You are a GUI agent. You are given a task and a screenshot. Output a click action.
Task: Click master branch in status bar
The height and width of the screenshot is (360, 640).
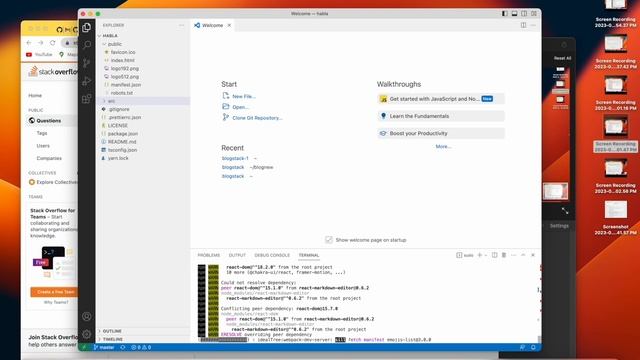[x=104, y=347]
